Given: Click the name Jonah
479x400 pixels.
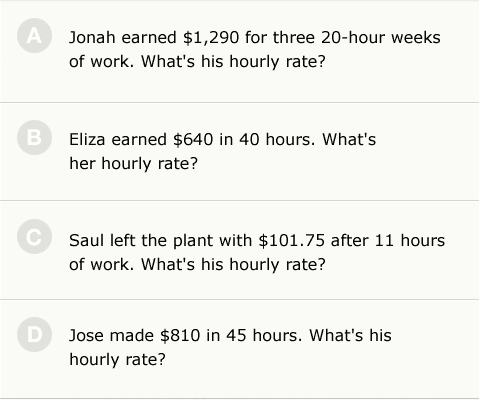Looking at the screenshot, I should click(92, 37).
